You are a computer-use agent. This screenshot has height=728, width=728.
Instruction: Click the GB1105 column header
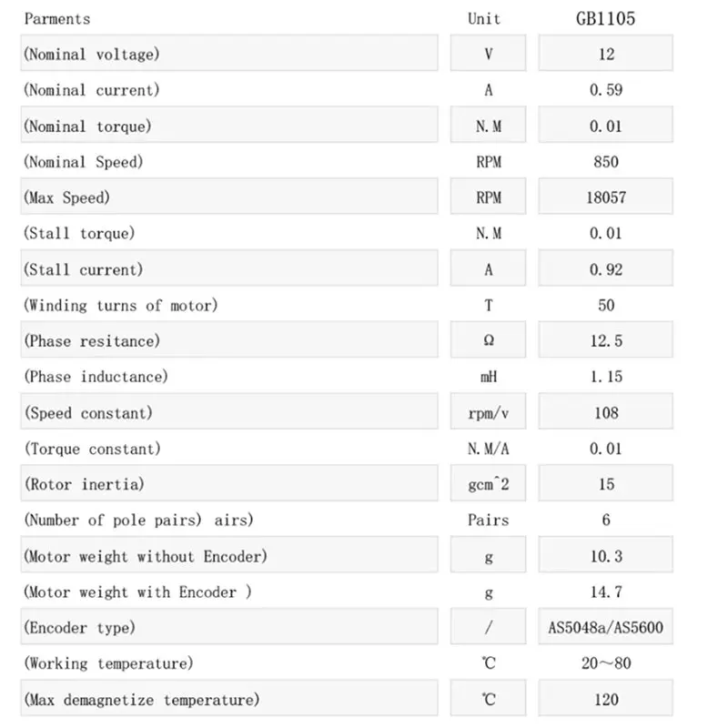pyautogui.click(x=605, y=18)
